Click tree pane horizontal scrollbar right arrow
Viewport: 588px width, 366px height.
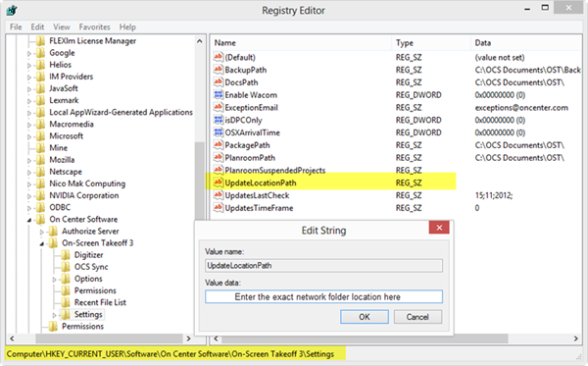point(188,339)
